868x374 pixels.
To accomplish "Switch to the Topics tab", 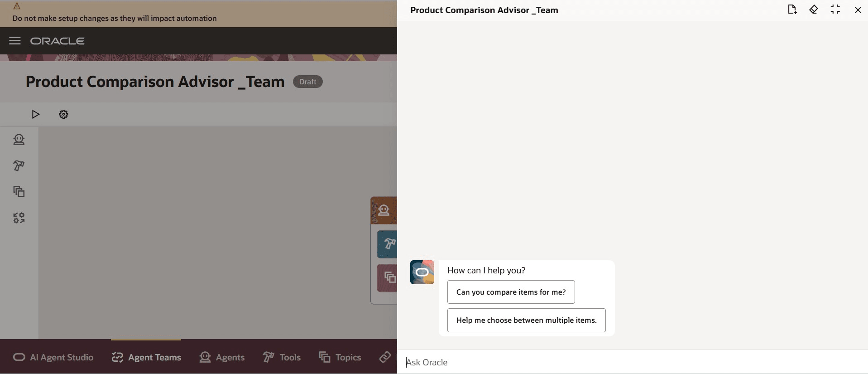I will [340, 357].
